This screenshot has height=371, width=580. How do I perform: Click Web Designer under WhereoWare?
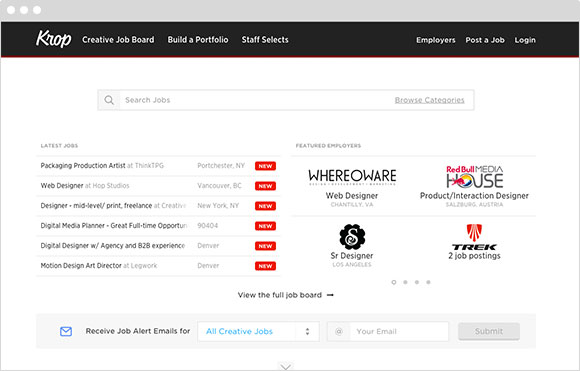point(352,196)
